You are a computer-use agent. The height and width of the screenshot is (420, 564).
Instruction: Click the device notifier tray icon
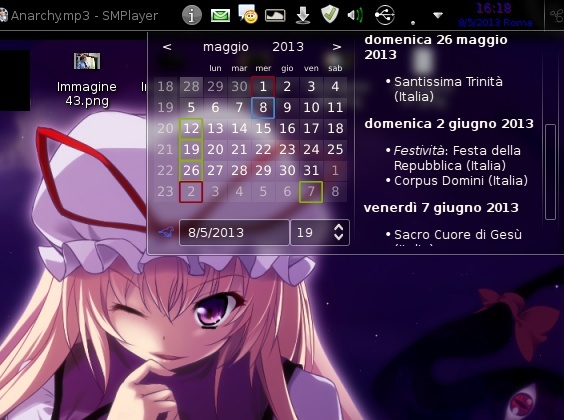(x=275, y=15)
